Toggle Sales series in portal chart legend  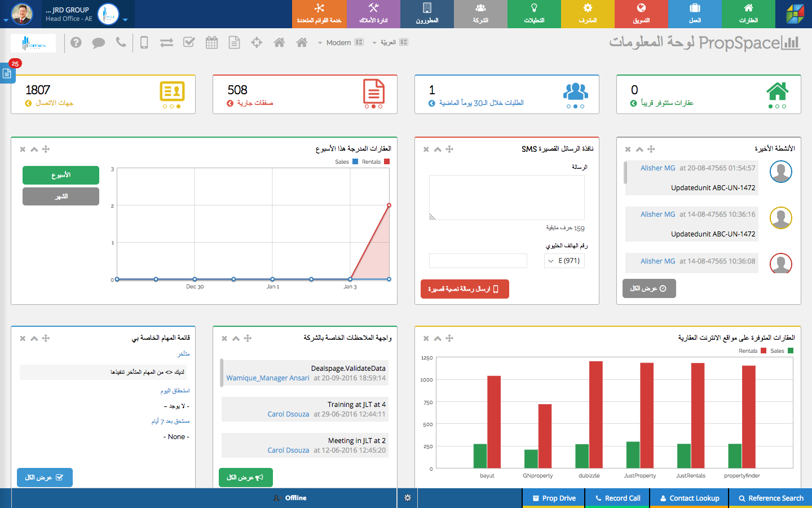tap(782, 351)
